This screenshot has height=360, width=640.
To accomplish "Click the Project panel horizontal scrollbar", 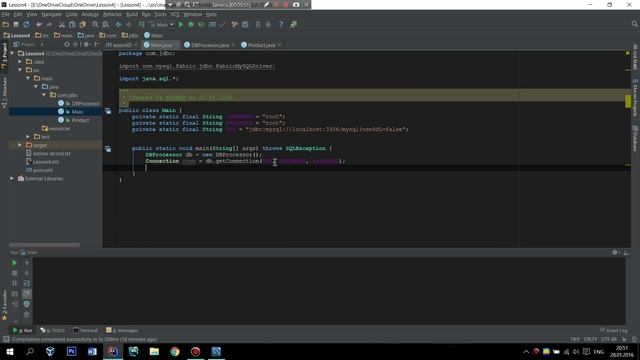I will tap(44, 245).
